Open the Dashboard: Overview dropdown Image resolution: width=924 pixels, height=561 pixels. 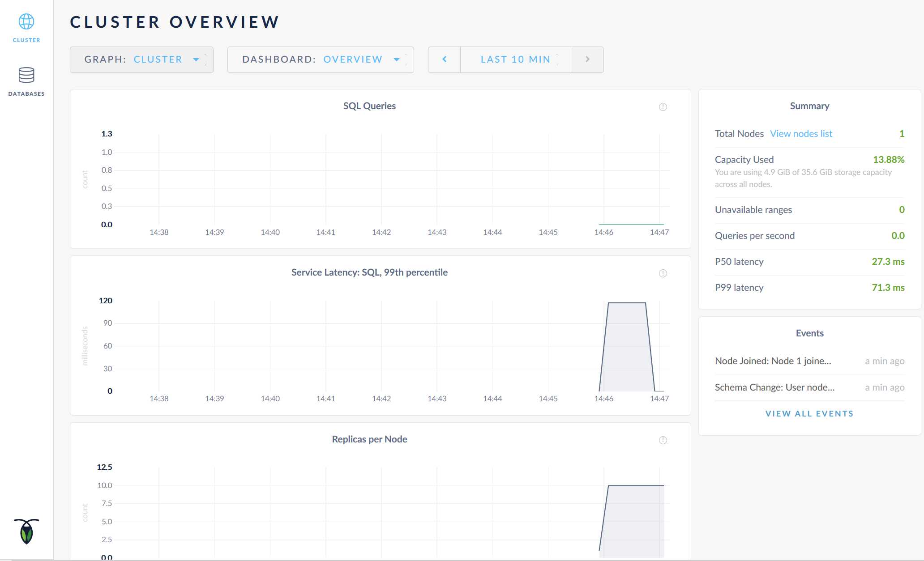click(321, 59)
